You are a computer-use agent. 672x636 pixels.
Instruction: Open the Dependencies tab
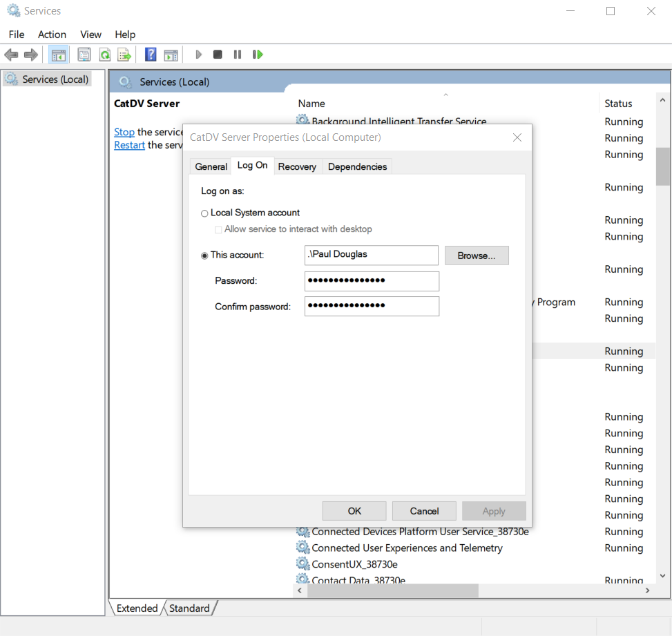coord(358,166)
